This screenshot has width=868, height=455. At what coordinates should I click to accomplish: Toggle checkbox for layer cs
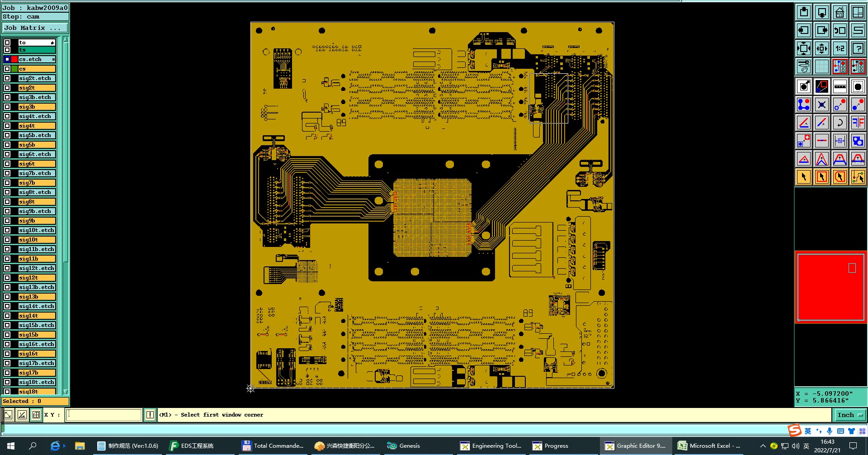pos(7,69)
